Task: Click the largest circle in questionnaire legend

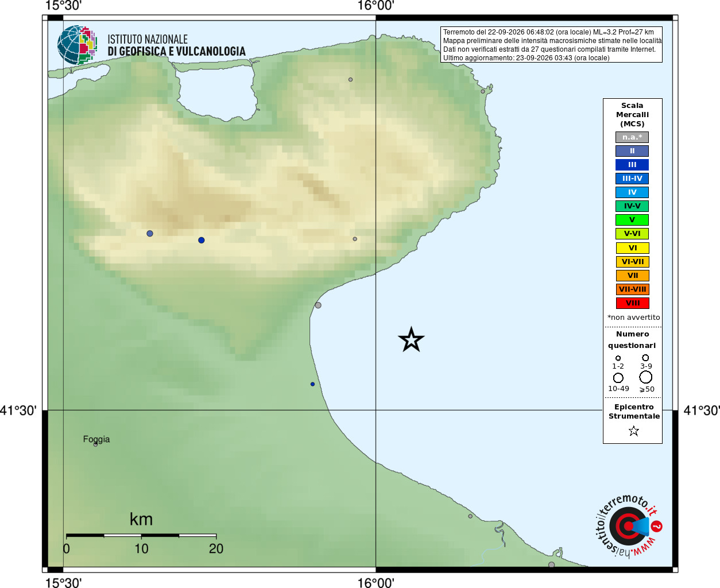Action: 646,377
